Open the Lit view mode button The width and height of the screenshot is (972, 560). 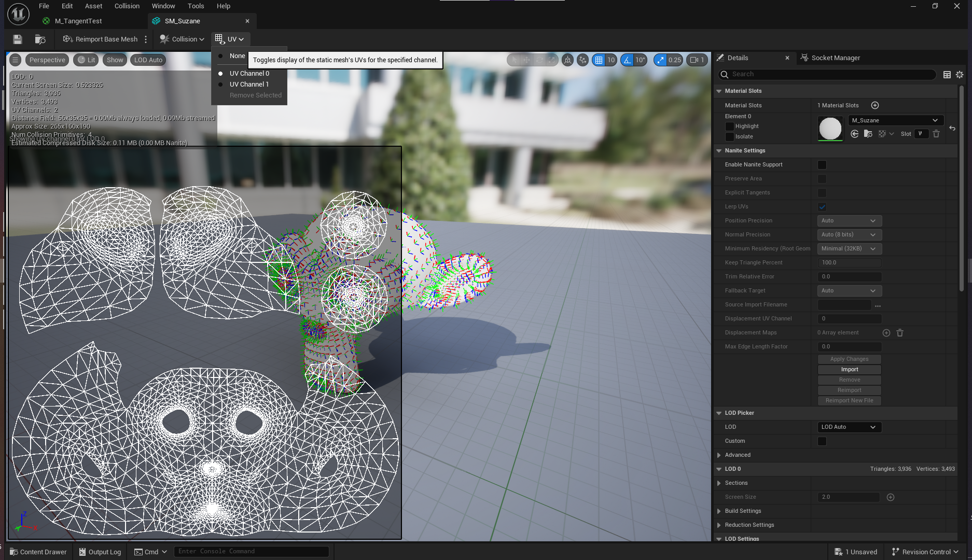pos(87,60)
